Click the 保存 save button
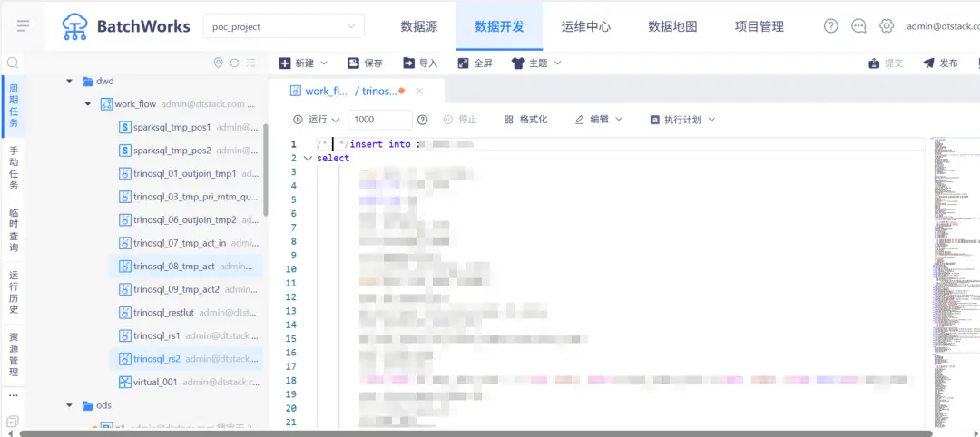The width and height of the screenshot is (980, 437). tap(365, 63)
